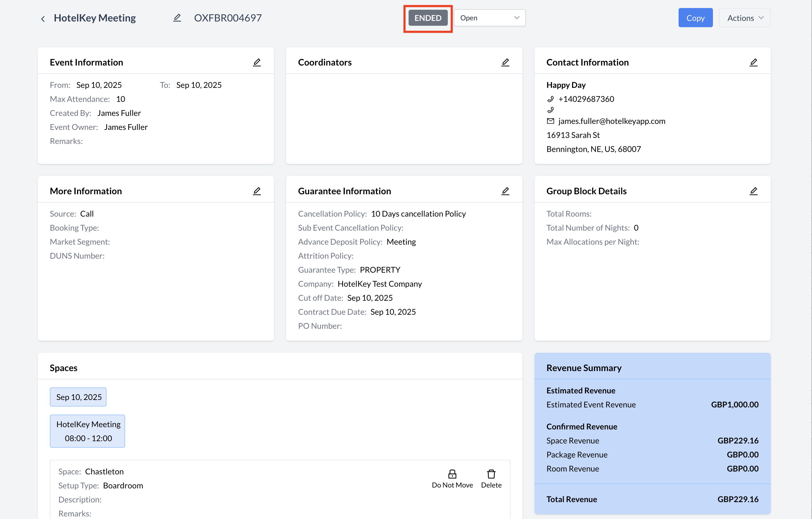Click the status dropdown chevron arrow
Viewport: 812px width, 519px height.
(x=516, y=18)
